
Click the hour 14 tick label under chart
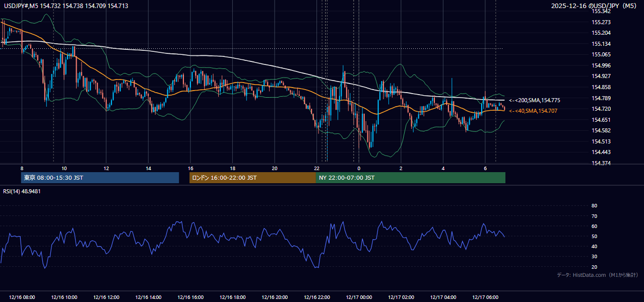point(148,168)
